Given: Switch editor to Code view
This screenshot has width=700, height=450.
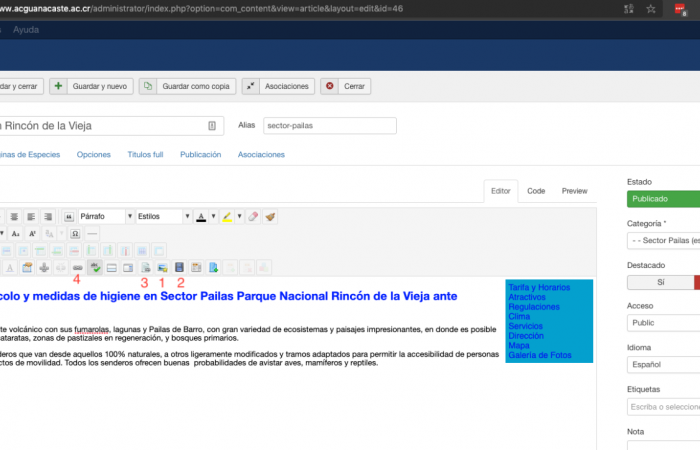Looking at the screenshot, I should [x=536, y=190].
